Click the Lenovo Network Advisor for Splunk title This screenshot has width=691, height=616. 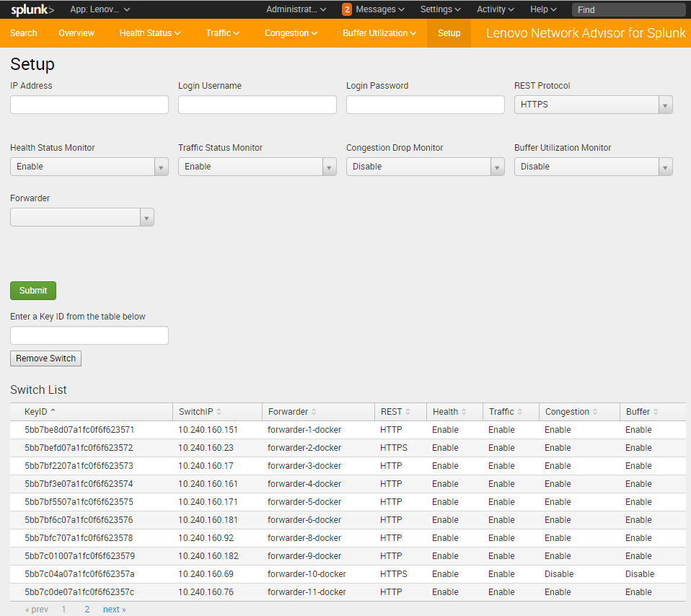coord(586,33)
